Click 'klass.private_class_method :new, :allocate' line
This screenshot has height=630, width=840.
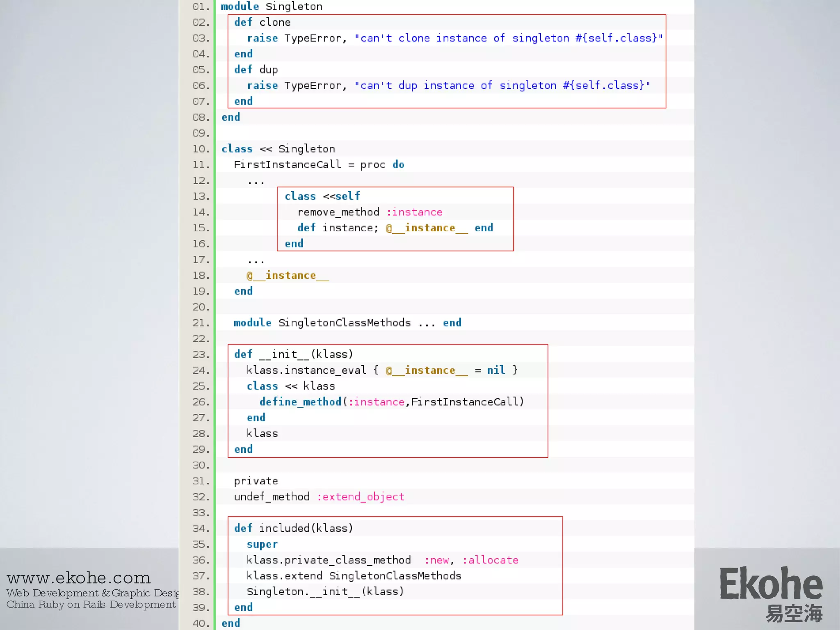(383, 560)
